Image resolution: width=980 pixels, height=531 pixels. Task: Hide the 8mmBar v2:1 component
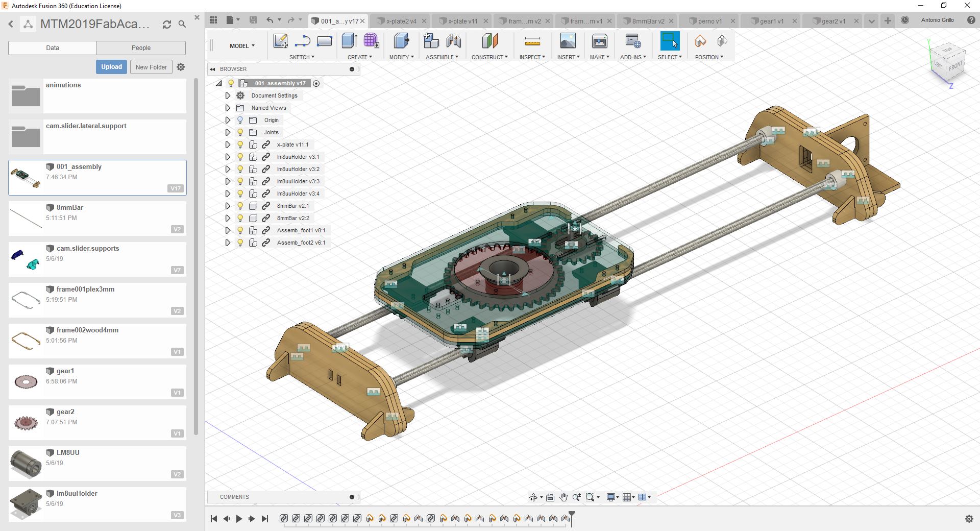tap(240, 206)
